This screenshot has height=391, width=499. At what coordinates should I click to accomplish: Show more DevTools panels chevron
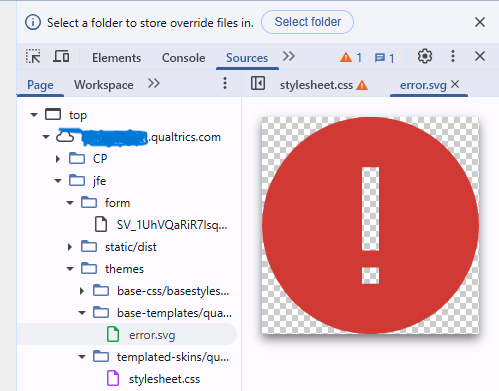tap(289, 56)
